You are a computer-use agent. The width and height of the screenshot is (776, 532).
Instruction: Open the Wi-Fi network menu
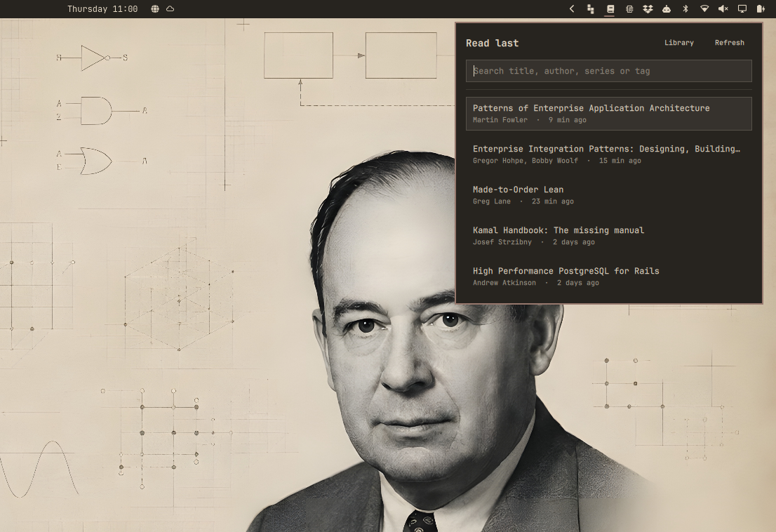pyautogui.click(x=704, y=9)
